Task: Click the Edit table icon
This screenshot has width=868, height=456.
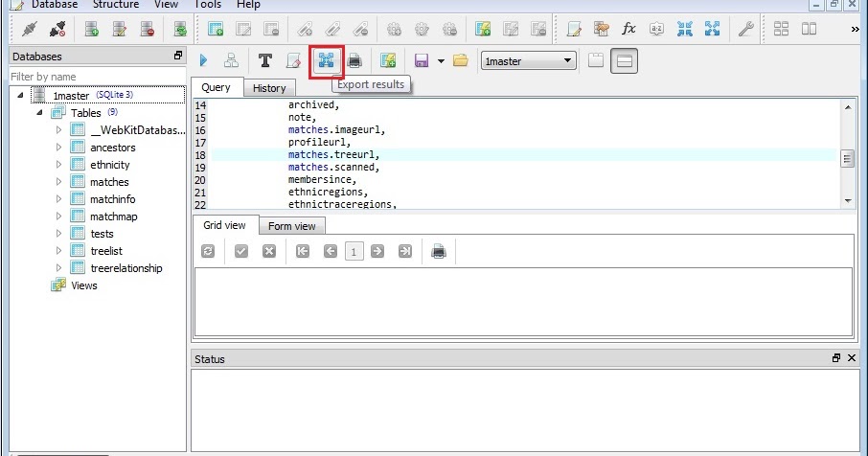Action: point(243,29)
